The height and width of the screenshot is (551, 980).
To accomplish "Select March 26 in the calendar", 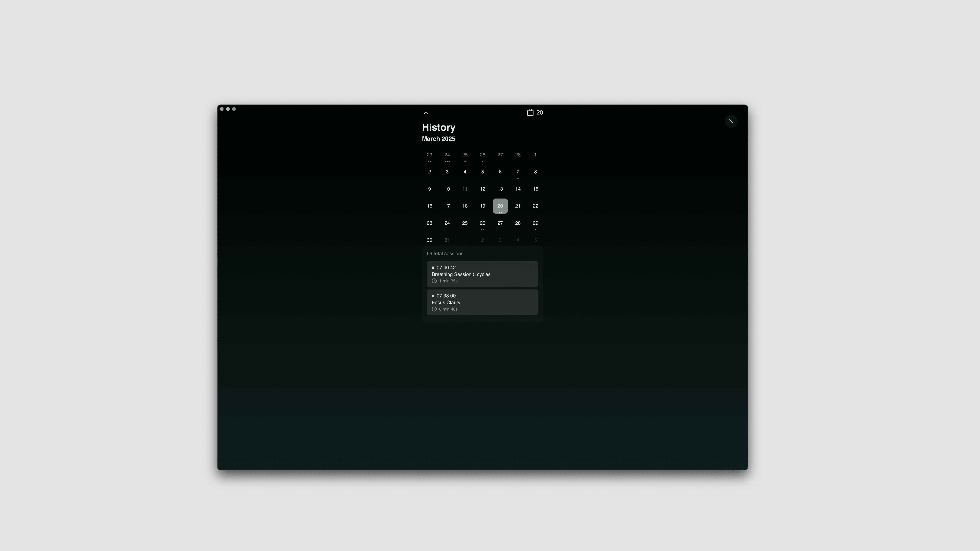I will coord(482,223).
